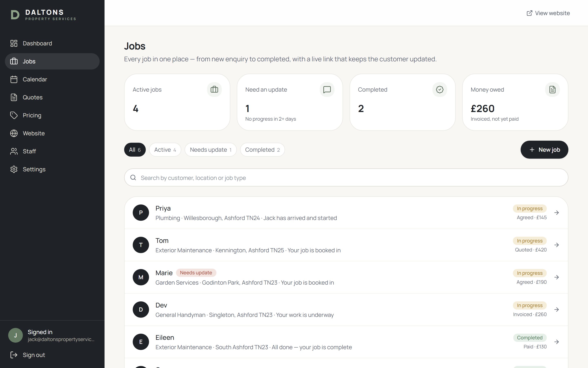Viewport: 588px width, 368px height.
Task: Click Eileen's E avatar circle
Action: tap(141, 342)
